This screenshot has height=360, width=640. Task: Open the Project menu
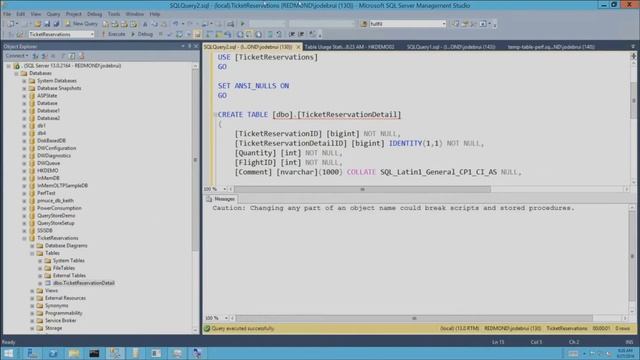(73, 14)
